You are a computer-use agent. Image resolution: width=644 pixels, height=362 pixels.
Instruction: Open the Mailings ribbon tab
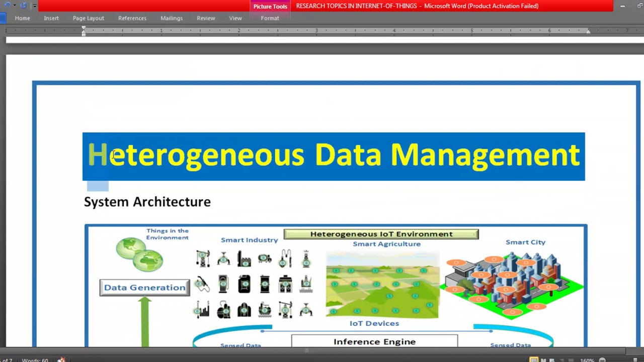pos(172,18)
